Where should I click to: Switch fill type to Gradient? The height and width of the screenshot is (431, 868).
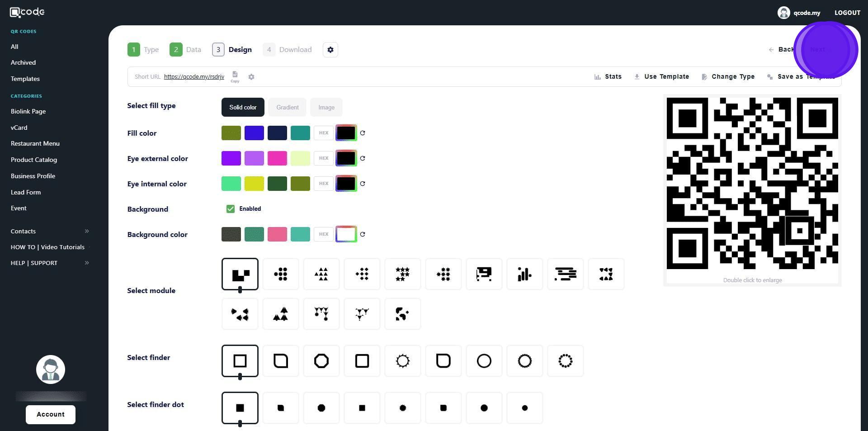(x=287, y=108)
